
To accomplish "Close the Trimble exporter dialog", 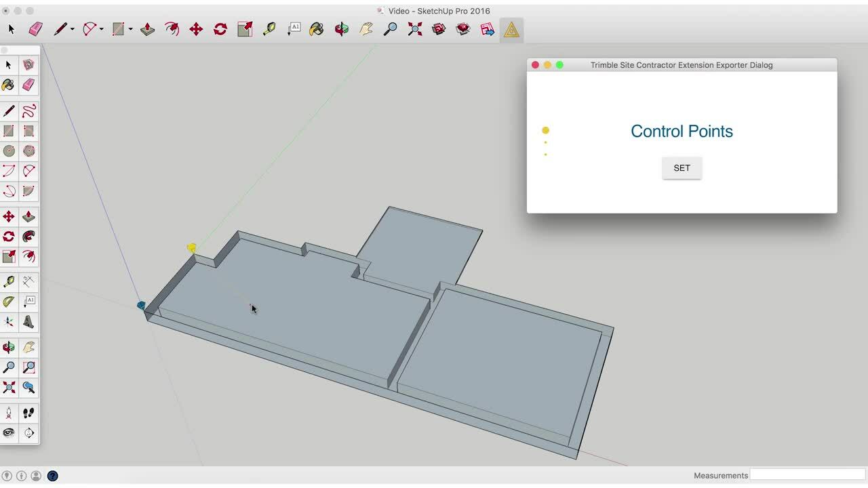I will [x=535, y=65].
